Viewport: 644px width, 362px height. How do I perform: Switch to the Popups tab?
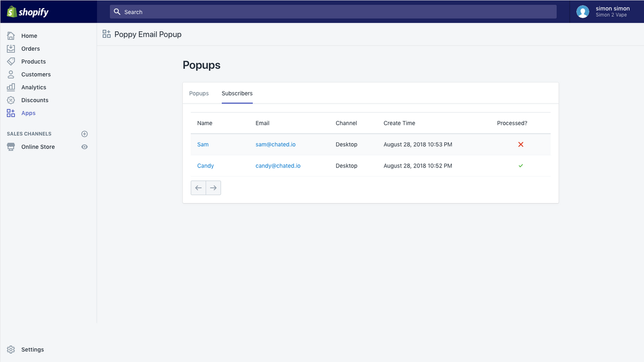pos(199,93)
